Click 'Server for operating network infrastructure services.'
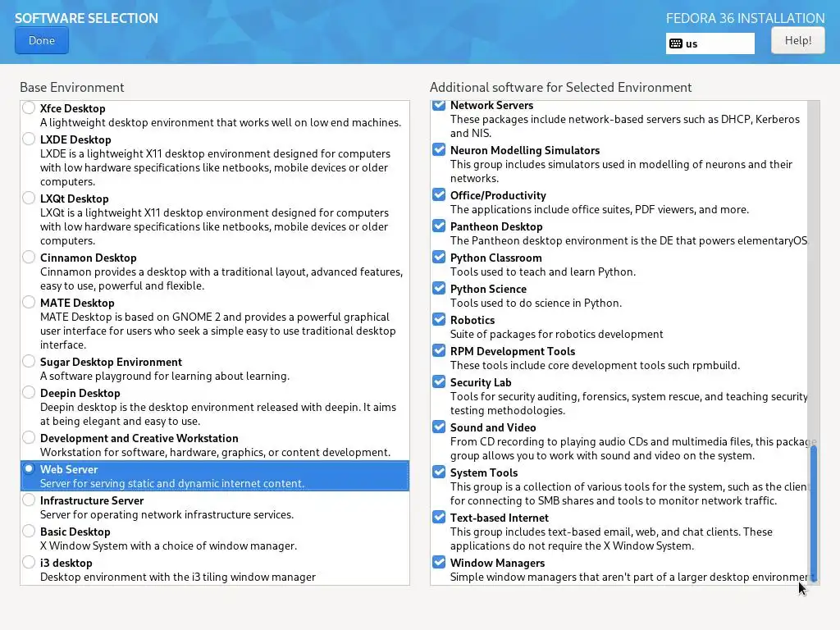 pos(167,515)
